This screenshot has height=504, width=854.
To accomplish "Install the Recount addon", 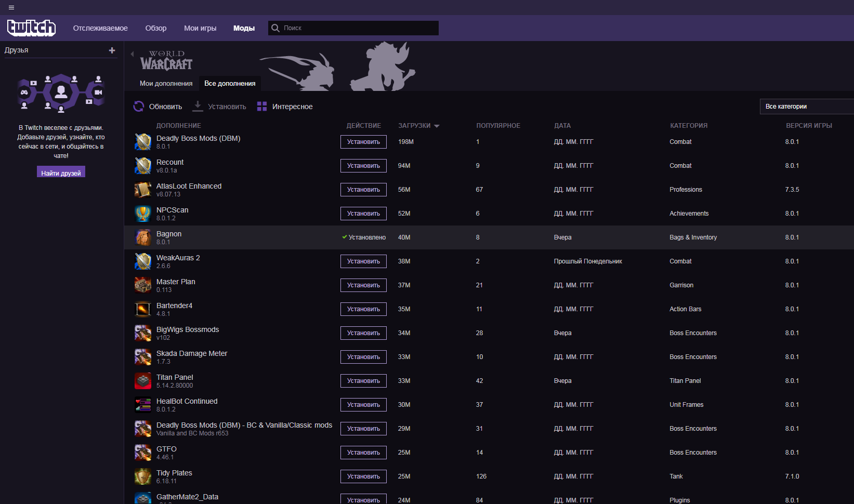I will tap(363, 166).
